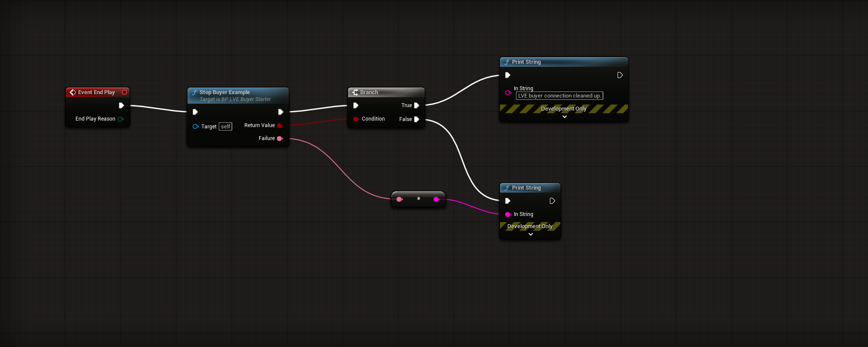Click the Branch False output pin
868x347 pixels.
[417, 119]
